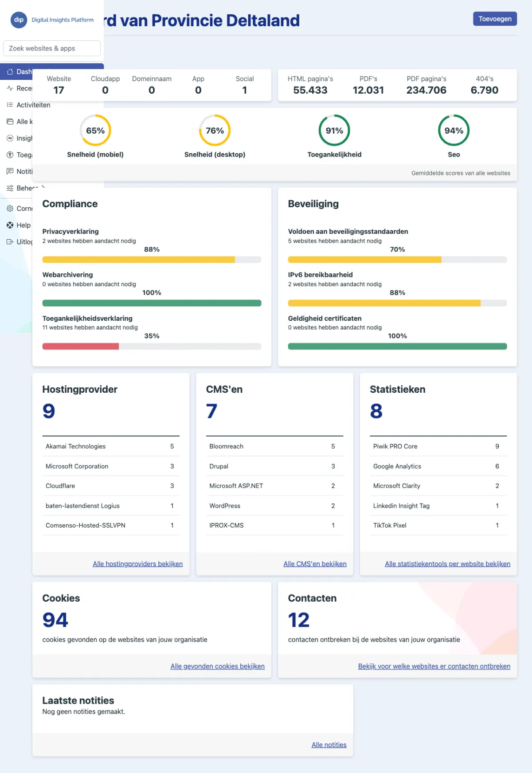Open Alle hostingproviders bekijken link

point(137,564)
